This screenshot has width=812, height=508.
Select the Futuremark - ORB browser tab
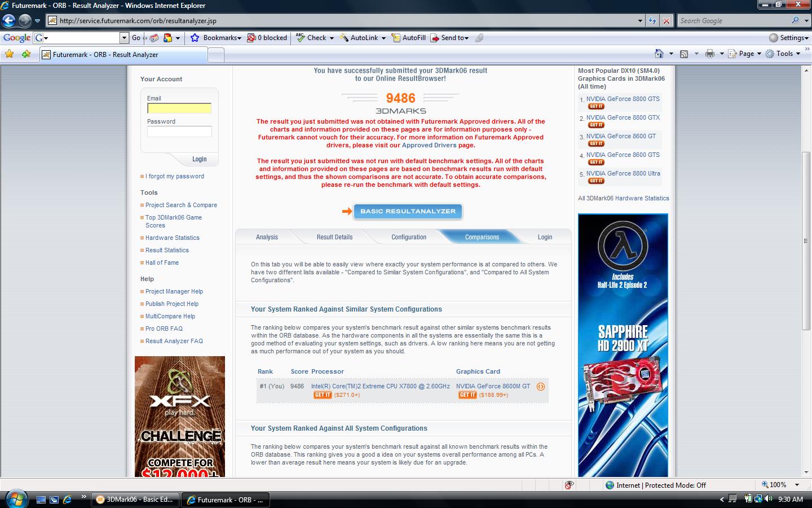[124, 55]
